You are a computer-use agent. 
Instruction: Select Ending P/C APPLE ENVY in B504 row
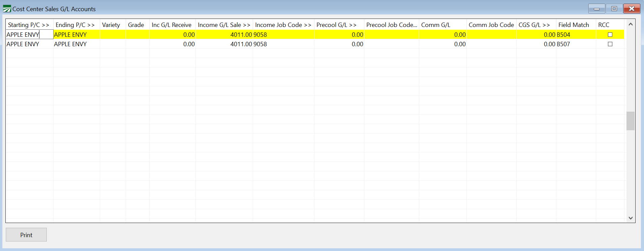(x=76, y=34)
